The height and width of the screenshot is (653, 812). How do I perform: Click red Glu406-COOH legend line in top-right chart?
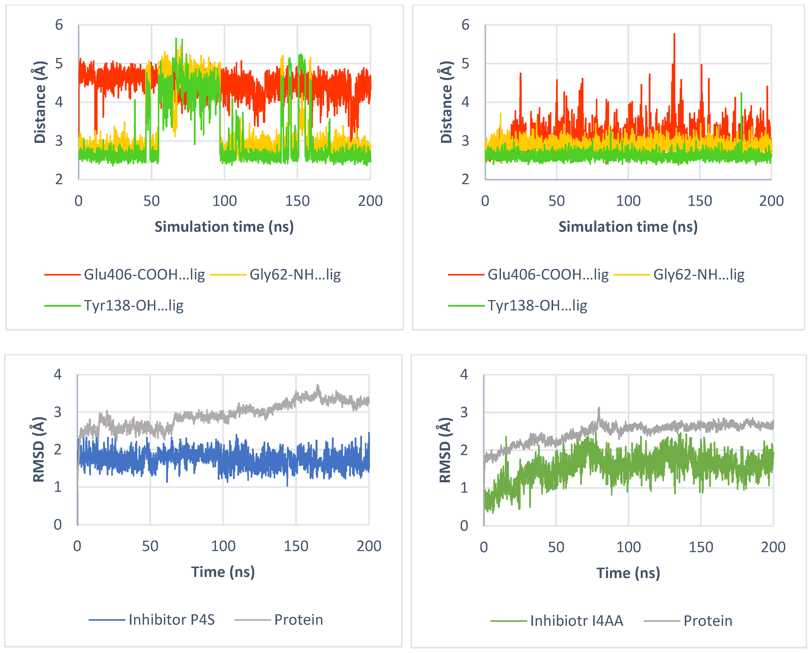click(466, 275)
